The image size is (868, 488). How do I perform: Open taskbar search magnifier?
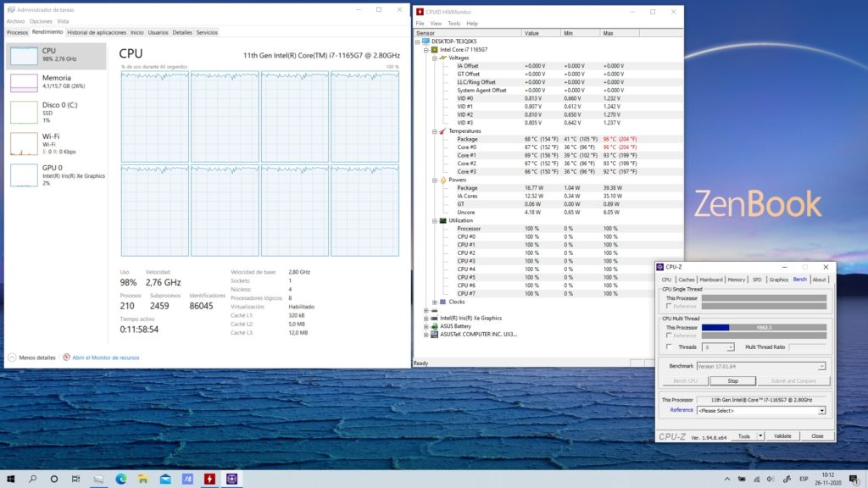click(x=33, y=480)
